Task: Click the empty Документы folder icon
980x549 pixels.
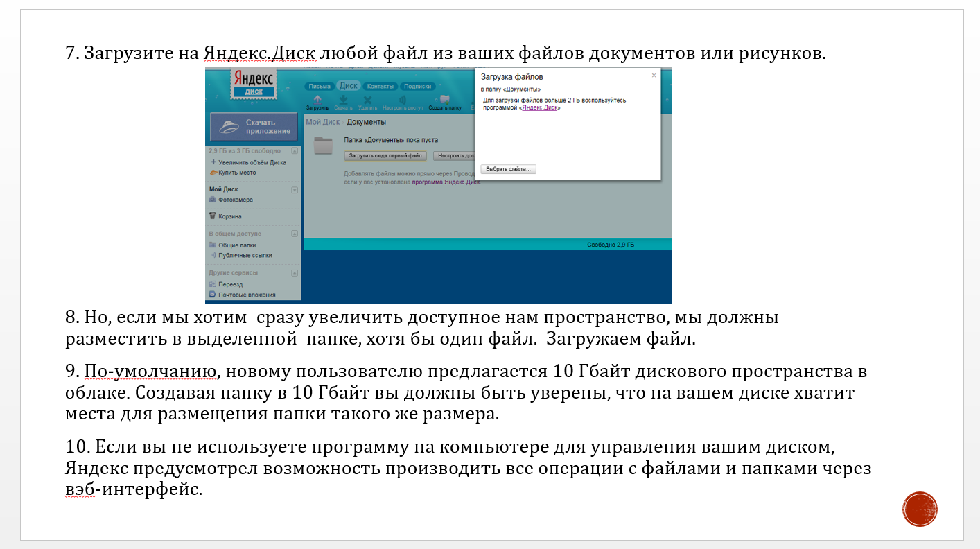Action: (324, 146)
